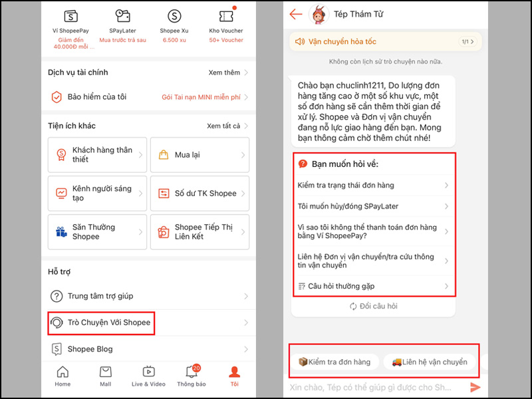Tap the Số dư TK Shopee label

(x=205, y=194)
